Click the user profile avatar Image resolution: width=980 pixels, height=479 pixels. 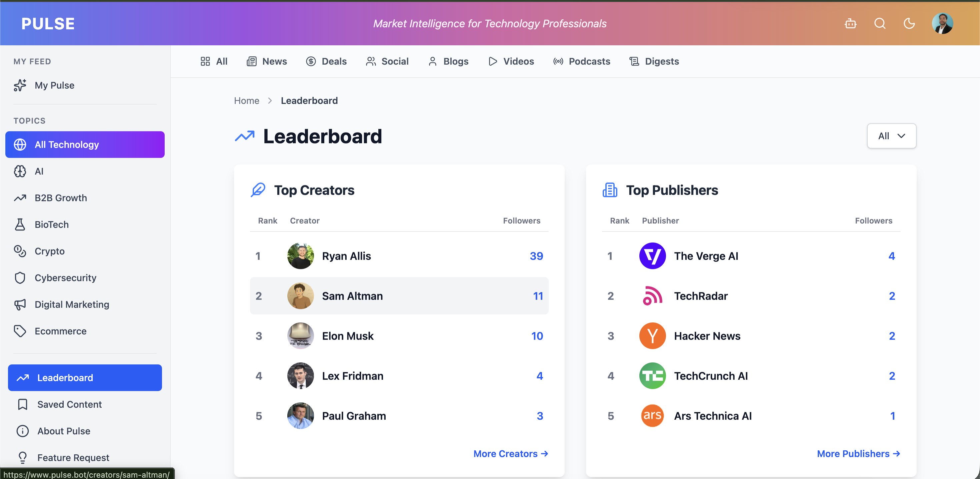pos(942,24)
